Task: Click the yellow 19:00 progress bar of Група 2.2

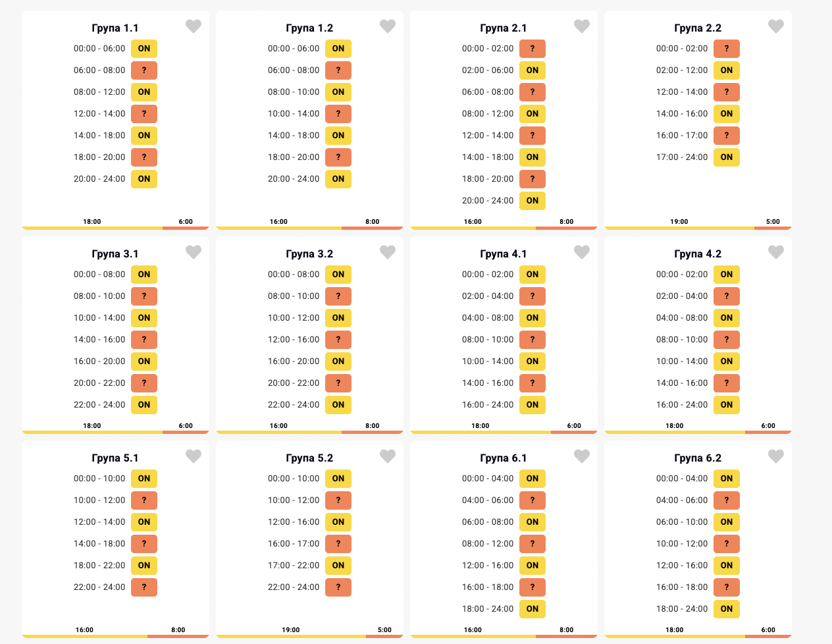Action: (x=679, y=228)
